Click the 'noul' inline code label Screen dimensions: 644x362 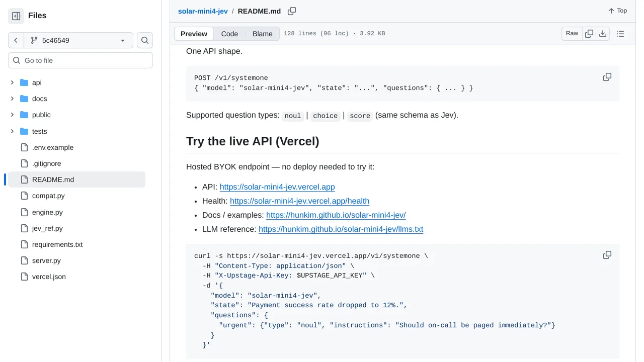[x=293, y=116]
